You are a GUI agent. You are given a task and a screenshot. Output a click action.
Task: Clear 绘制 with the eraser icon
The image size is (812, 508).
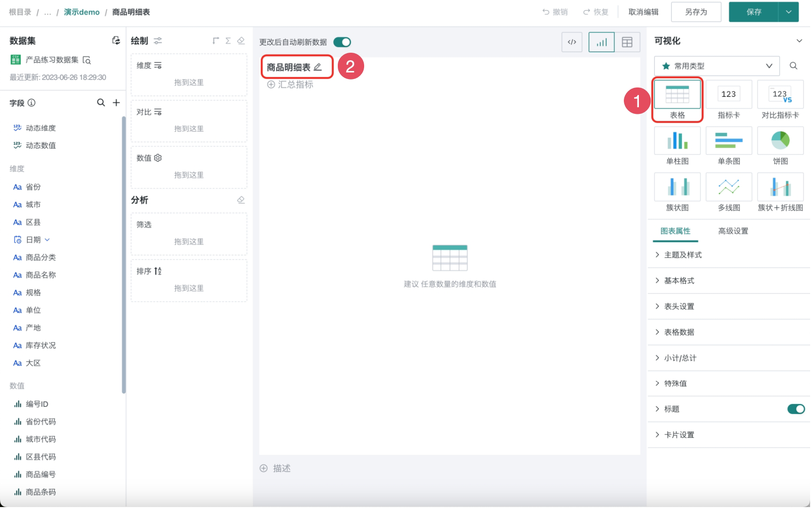click(x=241, y=41)
